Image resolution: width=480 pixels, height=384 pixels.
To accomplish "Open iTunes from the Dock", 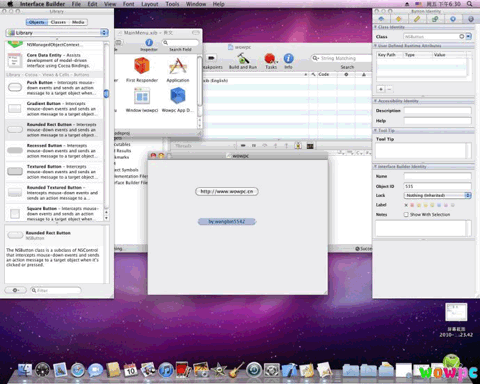I will pos(166,370).
